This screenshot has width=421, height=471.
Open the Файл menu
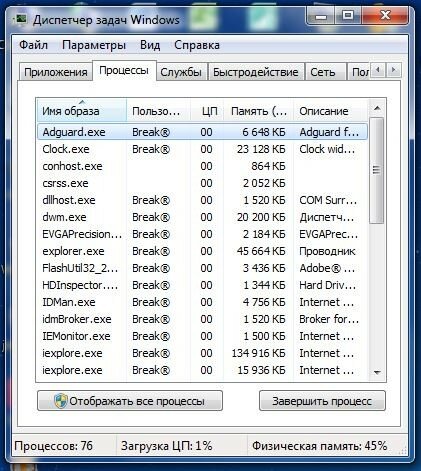point(33,45)
